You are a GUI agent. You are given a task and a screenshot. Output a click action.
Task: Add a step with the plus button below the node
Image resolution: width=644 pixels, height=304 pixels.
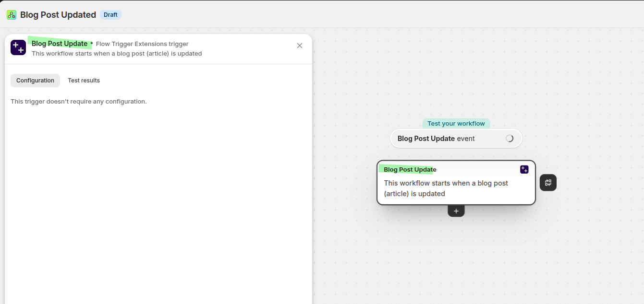tap(456, 211)
